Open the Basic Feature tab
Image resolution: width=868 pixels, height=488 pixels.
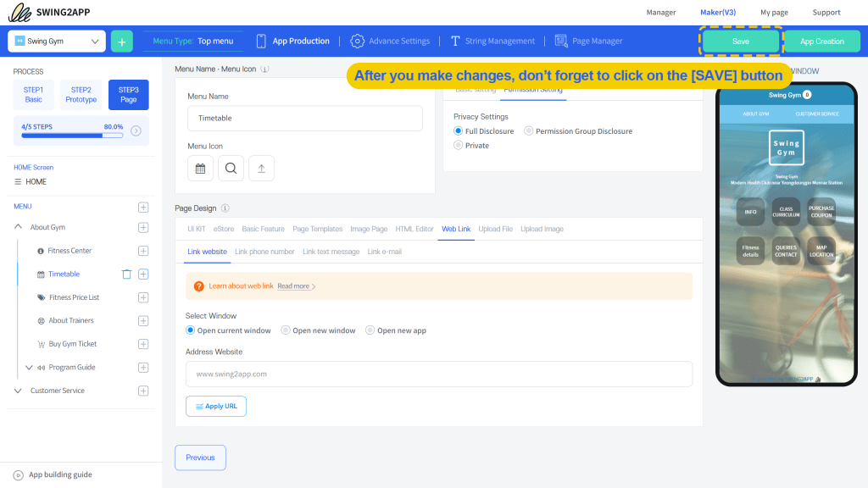click(263, 229)
